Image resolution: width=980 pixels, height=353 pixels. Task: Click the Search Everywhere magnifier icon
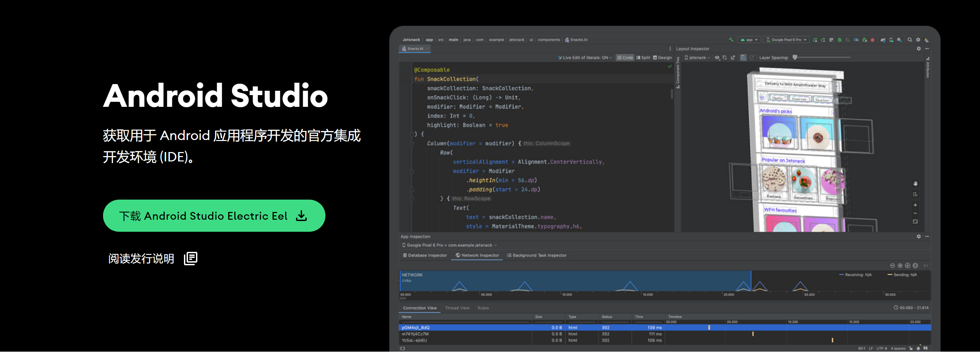(910, 40)
